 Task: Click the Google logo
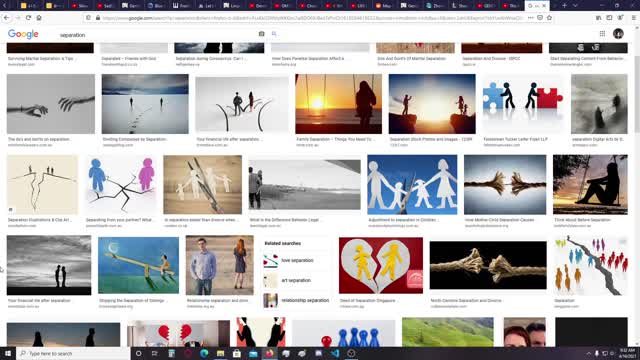click(x=23, y=34)
